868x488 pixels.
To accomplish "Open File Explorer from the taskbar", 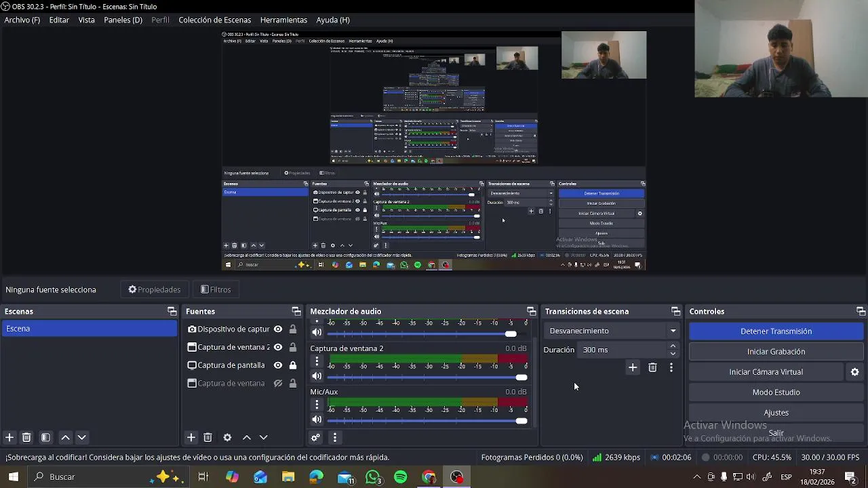I will pyautogui.click(x=288, y=477).
